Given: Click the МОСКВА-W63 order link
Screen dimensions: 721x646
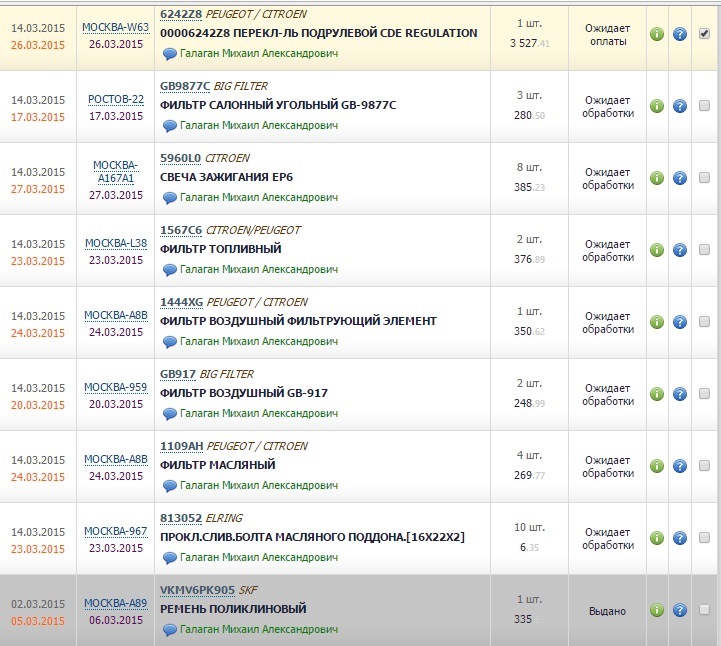Looking at the screenshot, I should (x=116, y=27).
